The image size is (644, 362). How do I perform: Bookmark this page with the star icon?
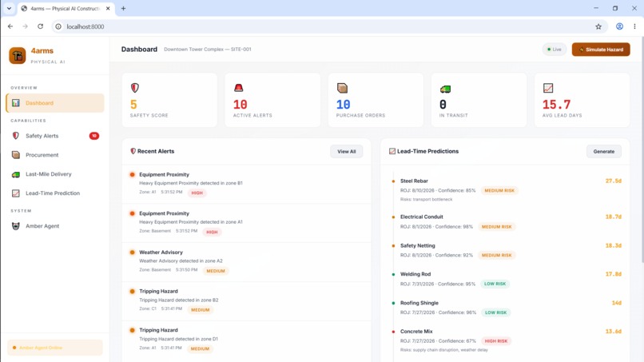[x=598, y=26]
